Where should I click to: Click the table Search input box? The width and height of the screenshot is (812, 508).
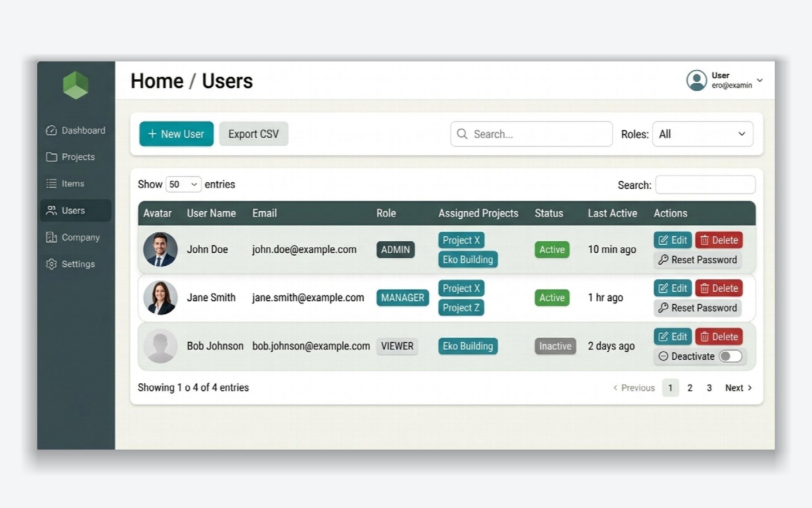tap(705, 185)
